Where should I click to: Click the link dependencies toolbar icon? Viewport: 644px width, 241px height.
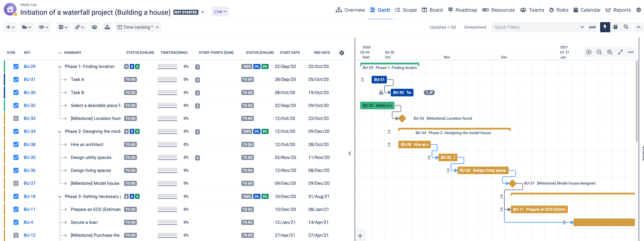point(79,27)
